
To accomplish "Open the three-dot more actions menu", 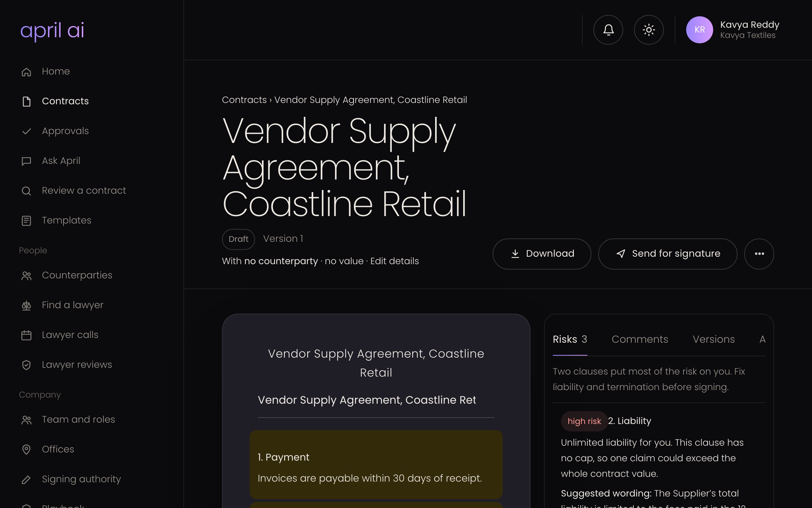I will coord(759,254).
